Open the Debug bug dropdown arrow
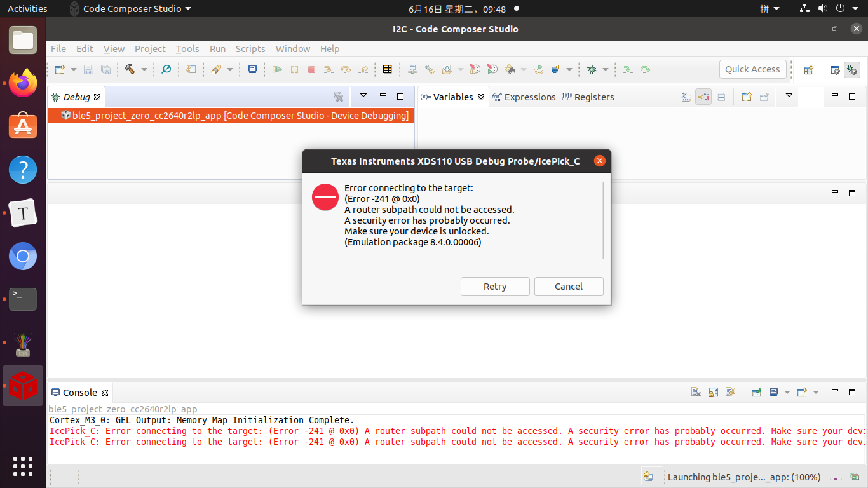 click(x=605, y=69)
